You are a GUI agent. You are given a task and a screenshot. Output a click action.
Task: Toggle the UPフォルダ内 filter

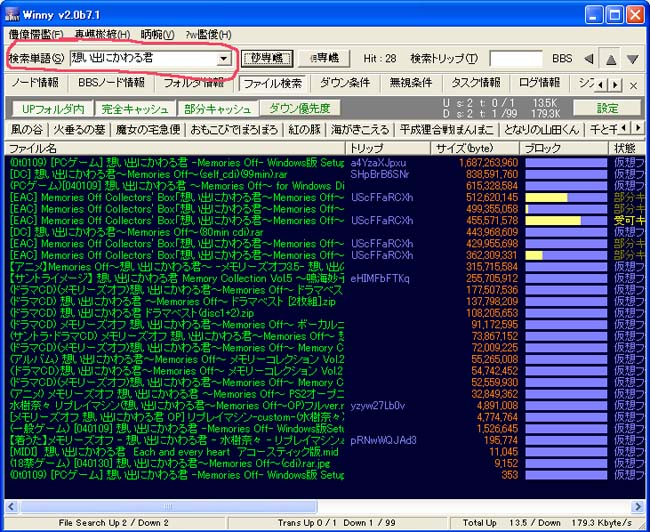click(x=53, y=109)
